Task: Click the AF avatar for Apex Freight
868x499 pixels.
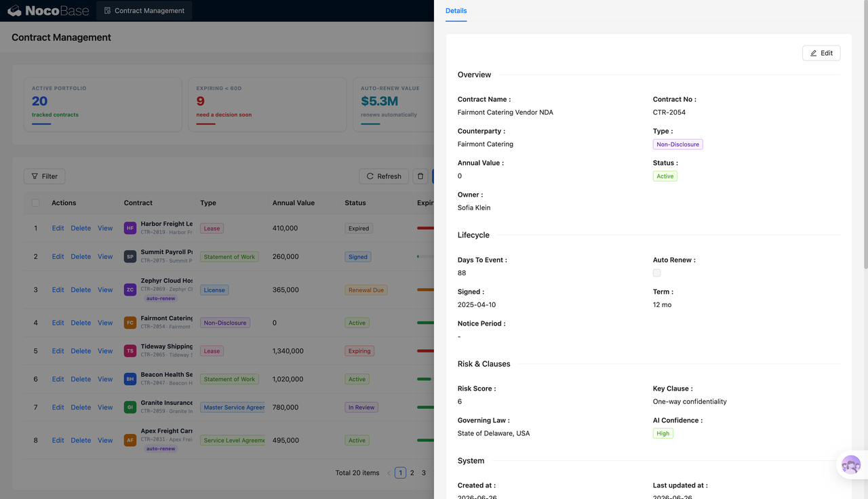Action: click(130, 440)
